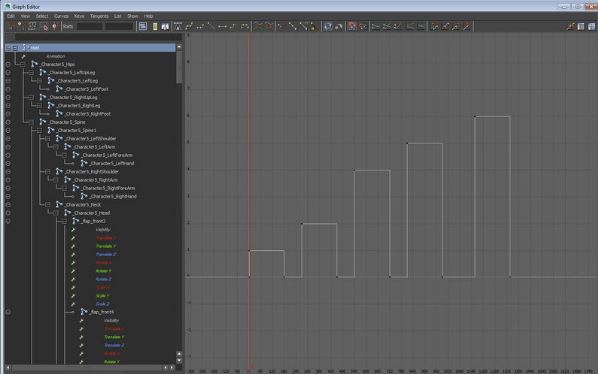
Task: Open the Curves menu
Action: (61, 16)
